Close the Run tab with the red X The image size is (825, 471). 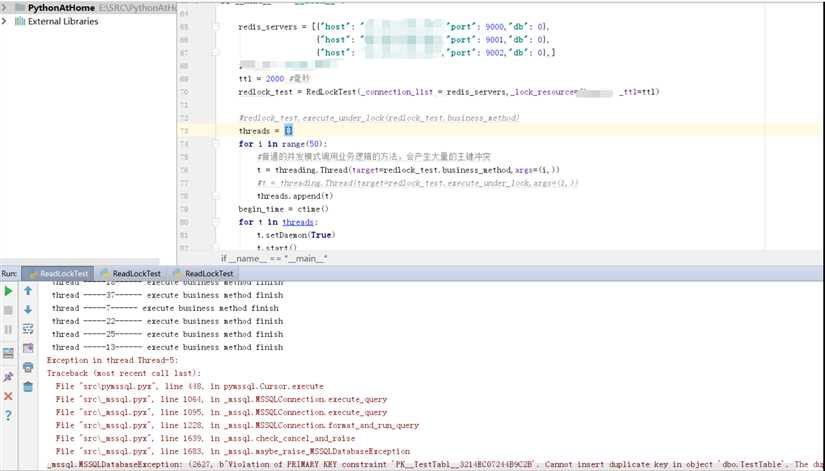click(8, 396)
